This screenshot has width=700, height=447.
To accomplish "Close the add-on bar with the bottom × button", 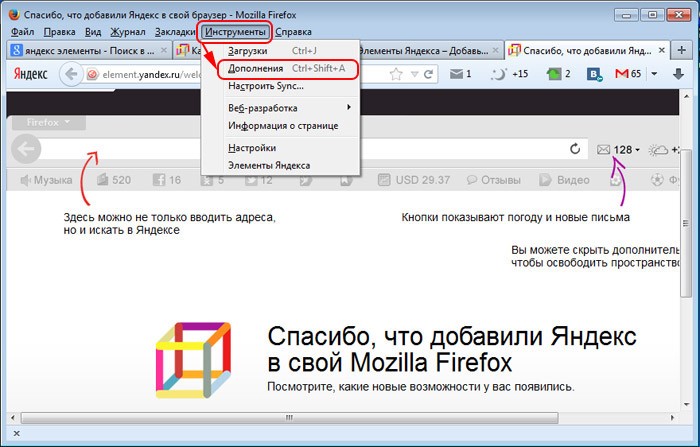I will pos(16,434).
